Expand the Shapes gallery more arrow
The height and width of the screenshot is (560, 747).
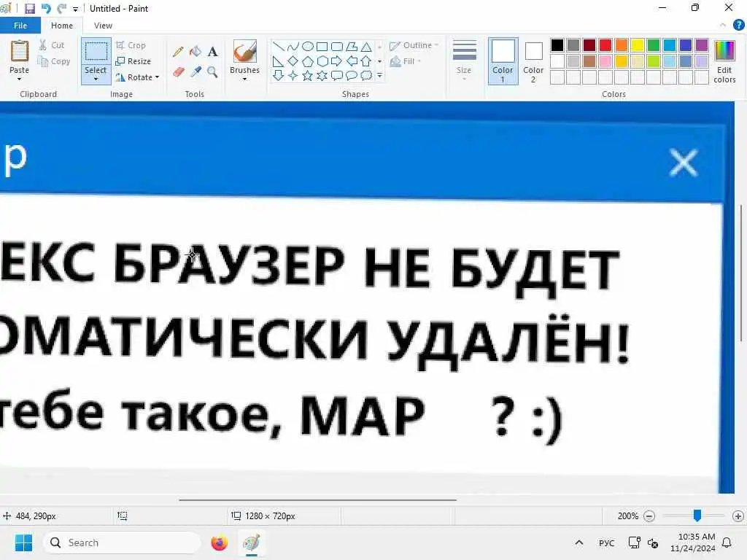pos(379,75)
